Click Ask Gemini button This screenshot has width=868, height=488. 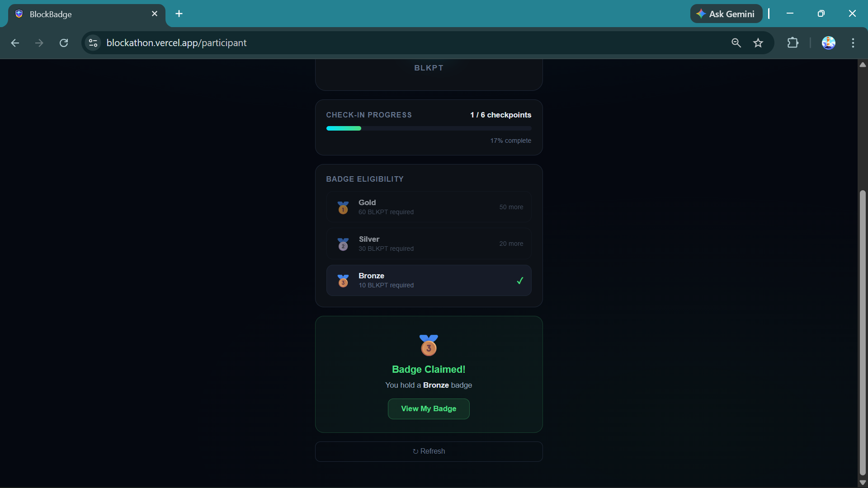[726, 14]
